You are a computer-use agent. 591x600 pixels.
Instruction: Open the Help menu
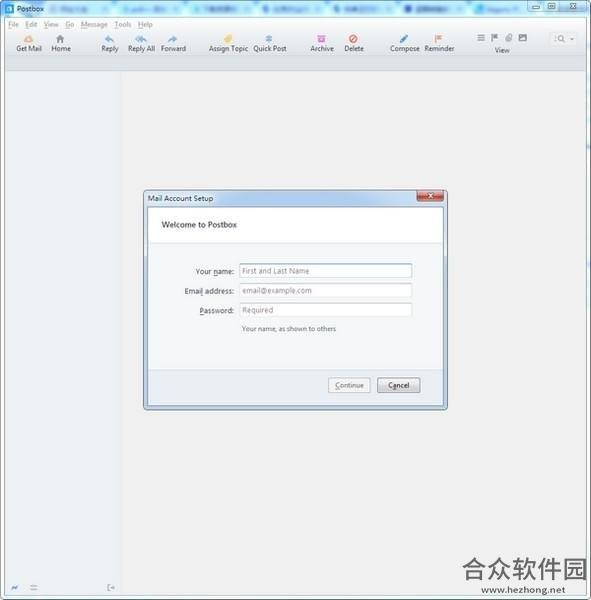[145, 24]
